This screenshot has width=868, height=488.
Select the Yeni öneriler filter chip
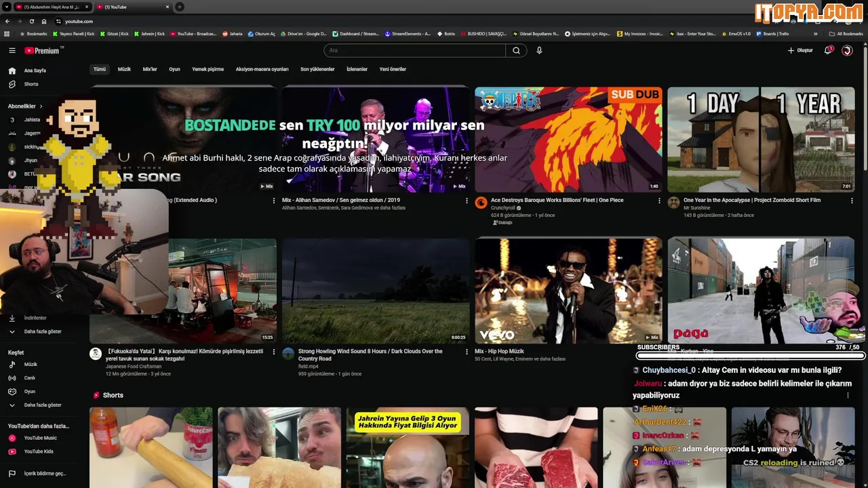pos(393,69)
